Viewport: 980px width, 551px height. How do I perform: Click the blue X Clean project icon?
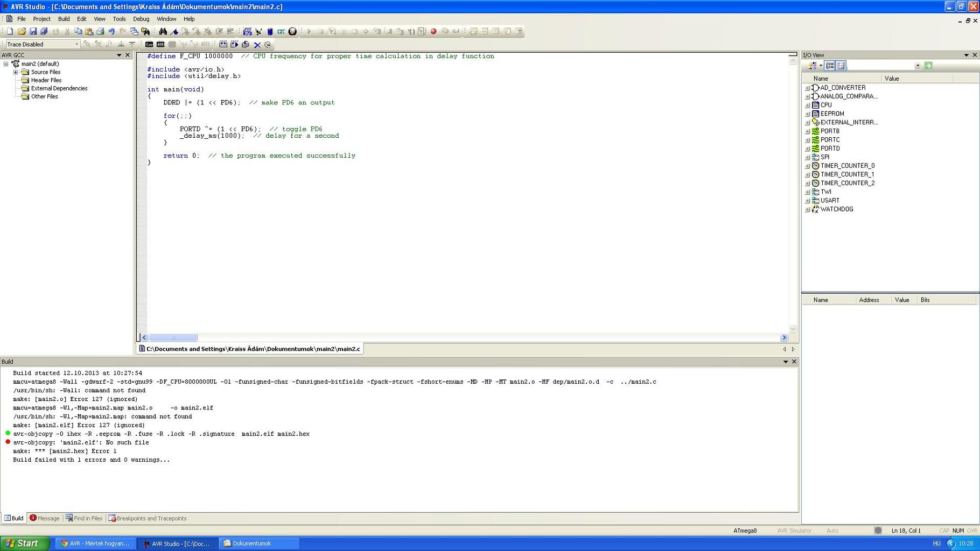257,45
